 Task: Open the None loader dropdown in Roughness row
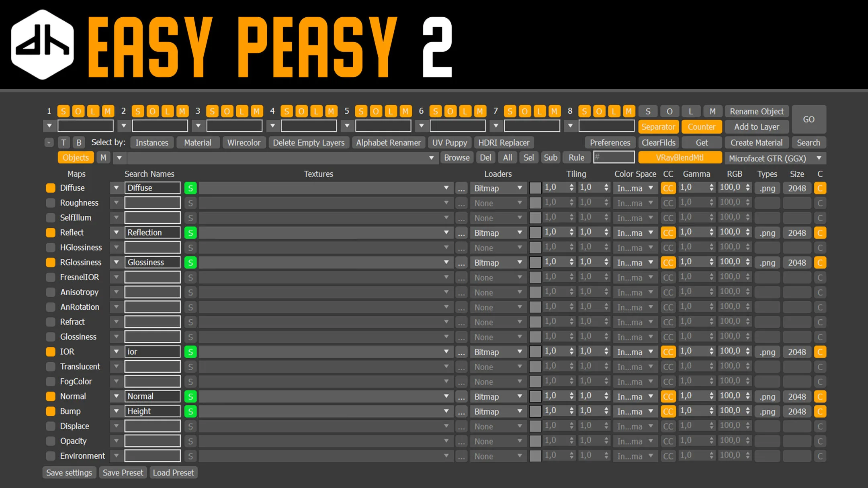tap(498, 203)
